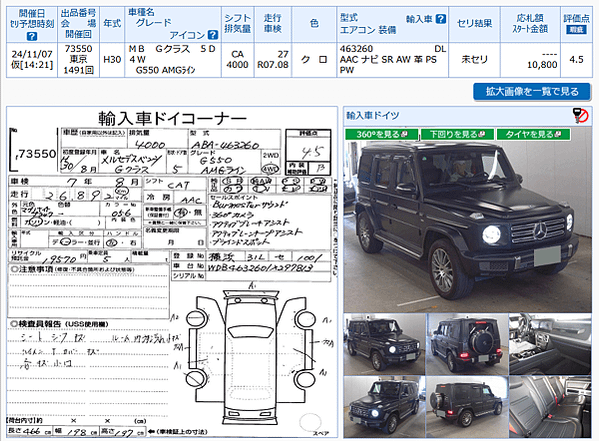Viewport: 599px width, 441px height.
Task: Click the G550 AMGライン grade text
Action: pyautogui.click(x=165, y=70)
